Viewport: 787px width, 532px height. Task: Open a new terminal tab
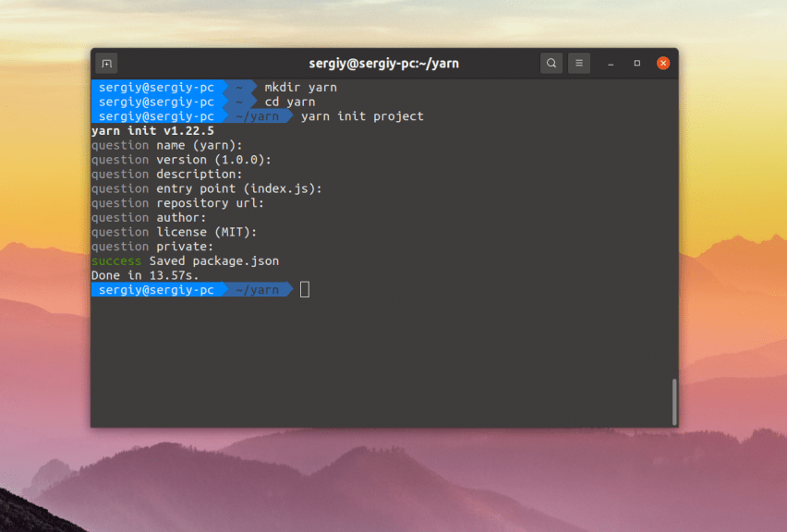coord(105,63)
